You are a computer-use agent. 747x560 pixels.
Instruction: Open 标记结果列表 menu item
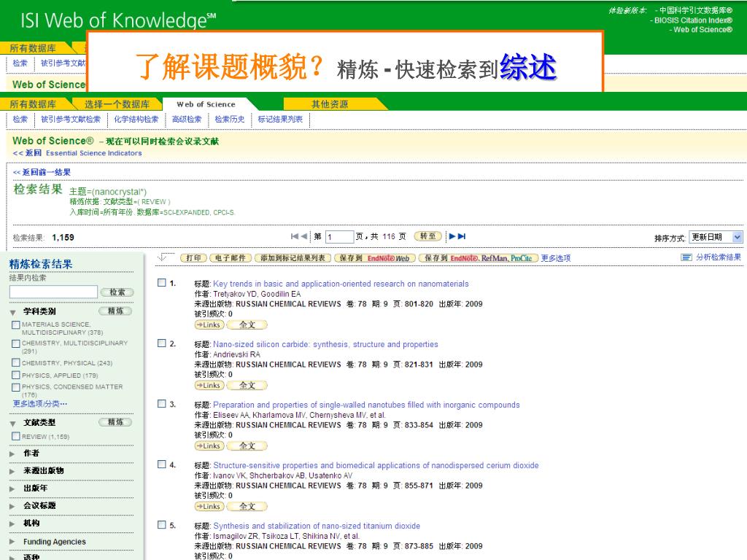pos(280,119)
